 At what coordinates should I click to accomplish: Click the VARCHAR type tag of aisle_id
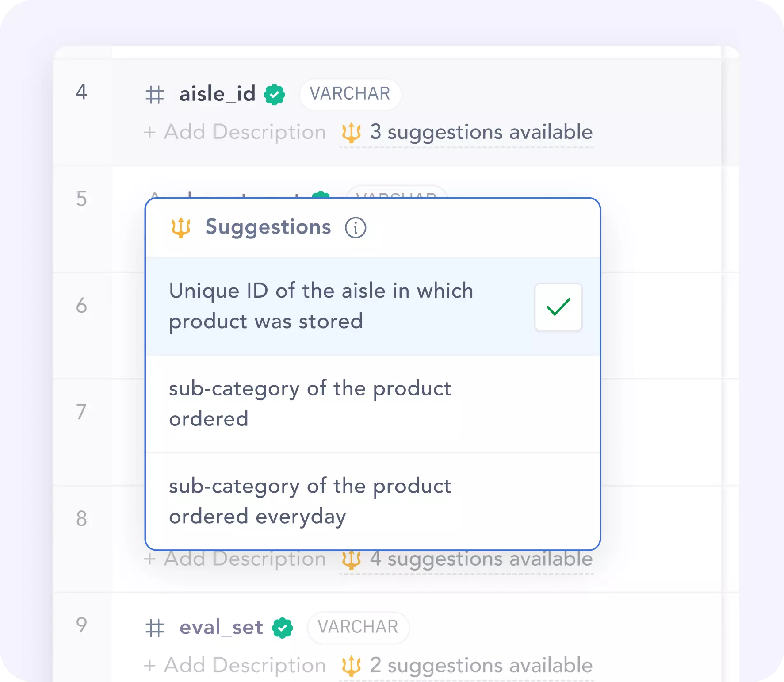pyautogui.click(x=350, y=94)
